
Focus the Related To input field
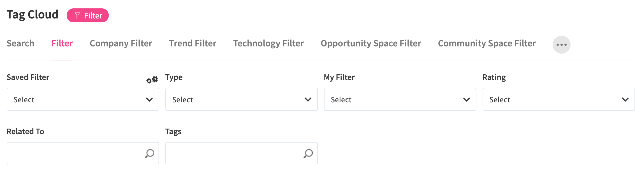[x=76, y=153]
